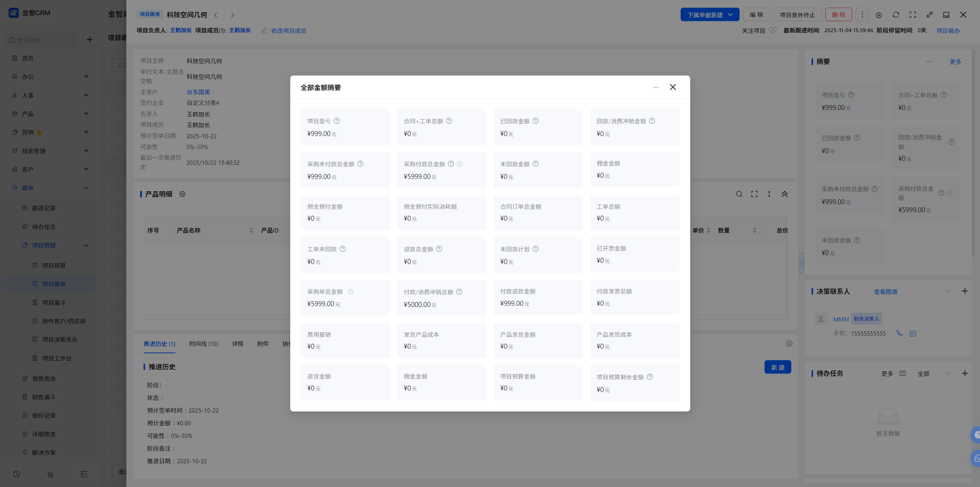Close the 全部金额摘要 dialog

click(673, 87)
